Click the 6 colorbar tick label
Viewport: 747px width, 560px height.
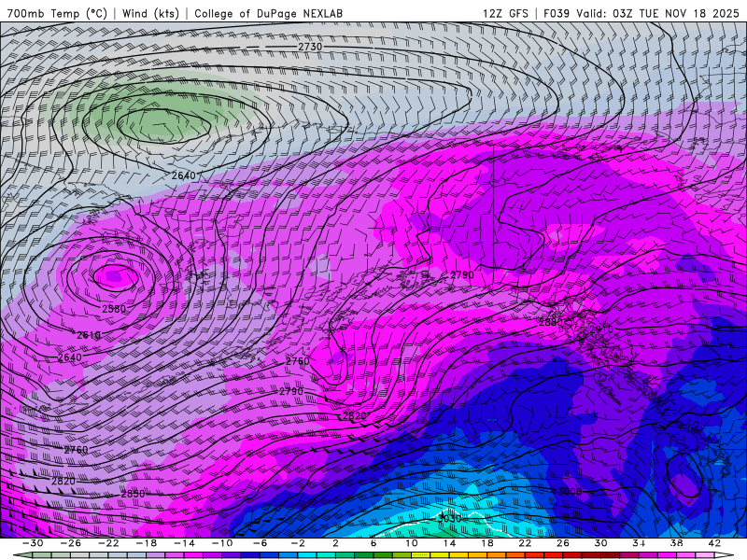pos(373,543)
